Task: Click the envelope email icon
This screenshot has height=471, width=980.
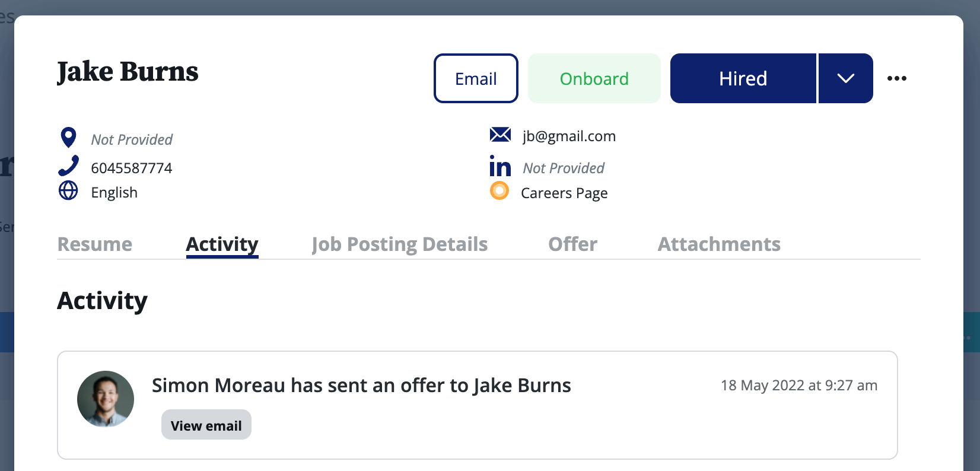Action: 500,135
